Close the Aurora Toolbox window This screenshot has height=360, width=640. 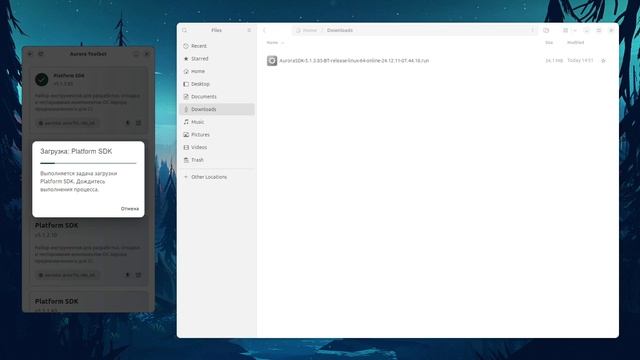[147, 54]
